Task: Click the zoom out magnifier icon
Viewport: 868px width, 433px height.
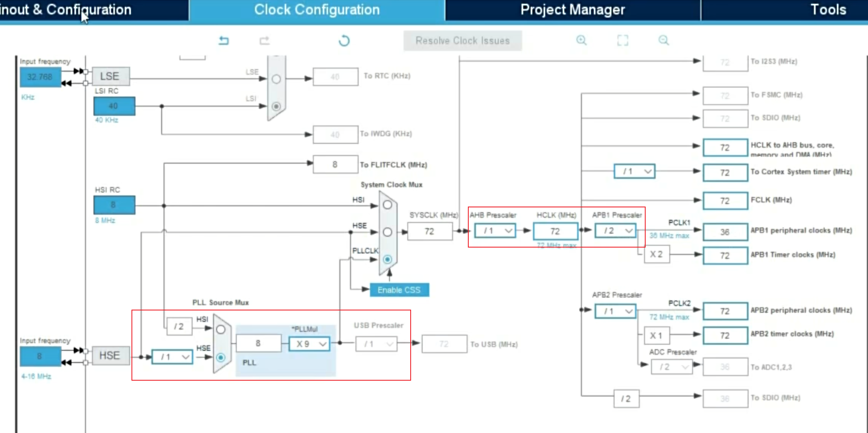Action: tap(663, 40)
